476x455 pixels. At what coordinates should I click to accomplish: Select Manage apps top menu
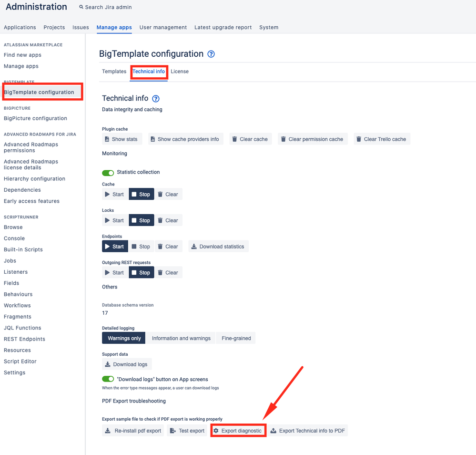(114, 27)
